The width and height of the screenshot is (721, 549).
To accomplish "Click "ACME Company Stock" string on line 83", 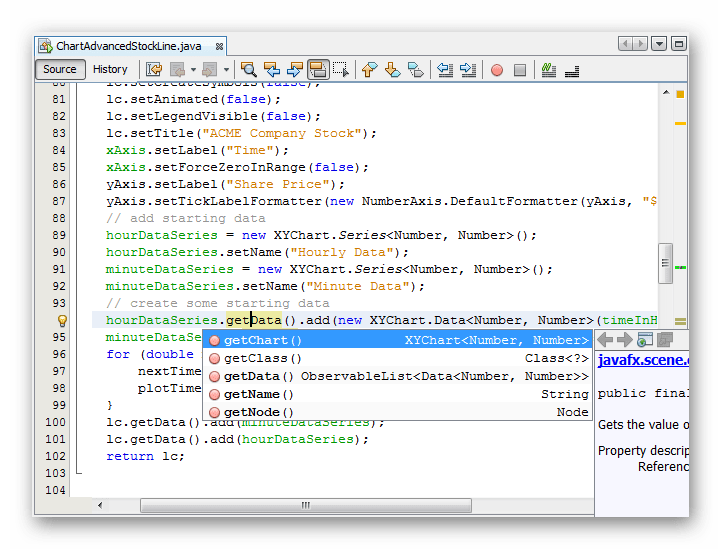I will tap(282, 133).
